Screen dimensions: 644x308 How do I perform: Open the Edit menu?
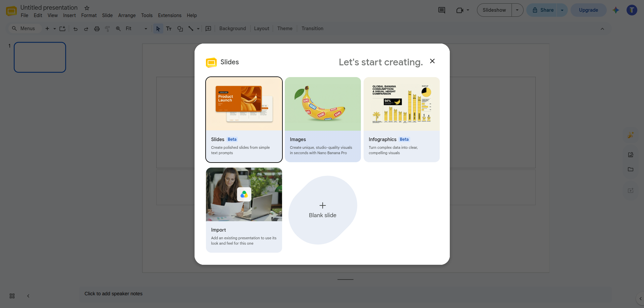click(x=38, y=15)
